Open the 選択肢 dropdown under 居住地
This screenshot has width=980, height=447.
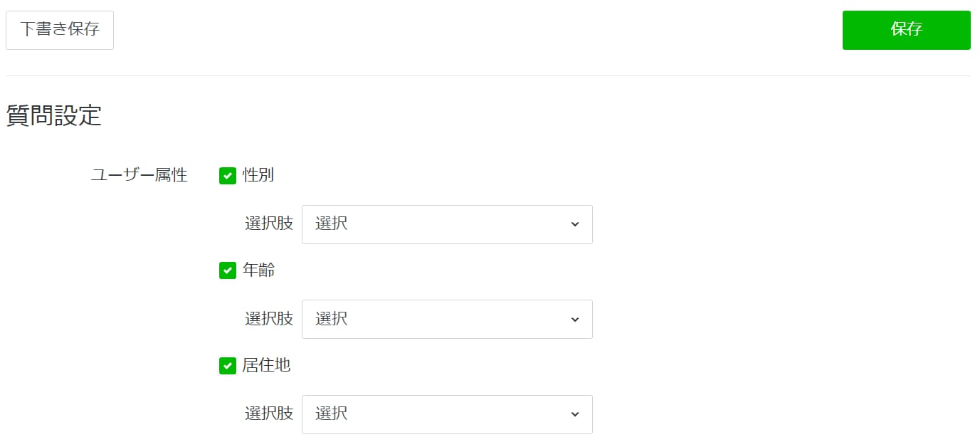(x=447, y=414)
